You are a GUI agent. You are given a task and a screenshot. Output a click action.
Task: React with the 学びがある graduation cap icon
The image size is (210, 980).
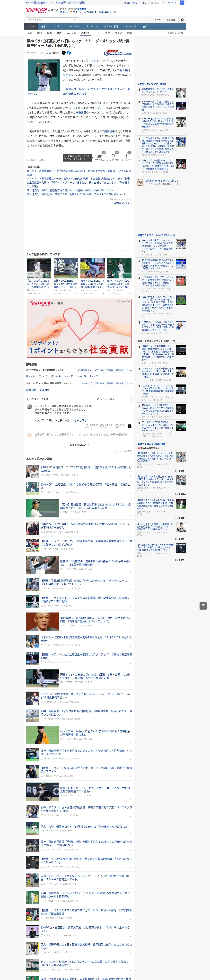point(100,156)
